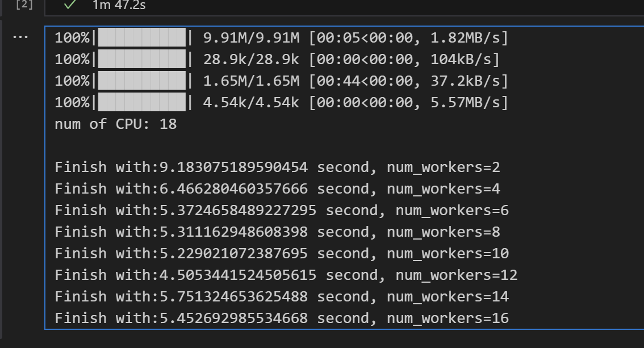Click the 5.57MB/s download speed text
Image resolution: width=644 pixels, height=348 pixels.
point(465,102)
